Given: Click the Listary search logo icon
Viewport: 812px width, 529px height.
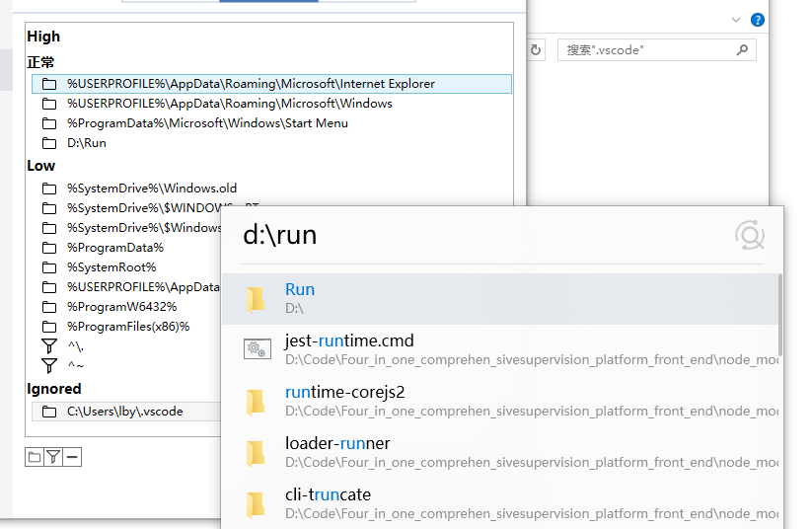Looking at the screenshot, I should 749,236.
